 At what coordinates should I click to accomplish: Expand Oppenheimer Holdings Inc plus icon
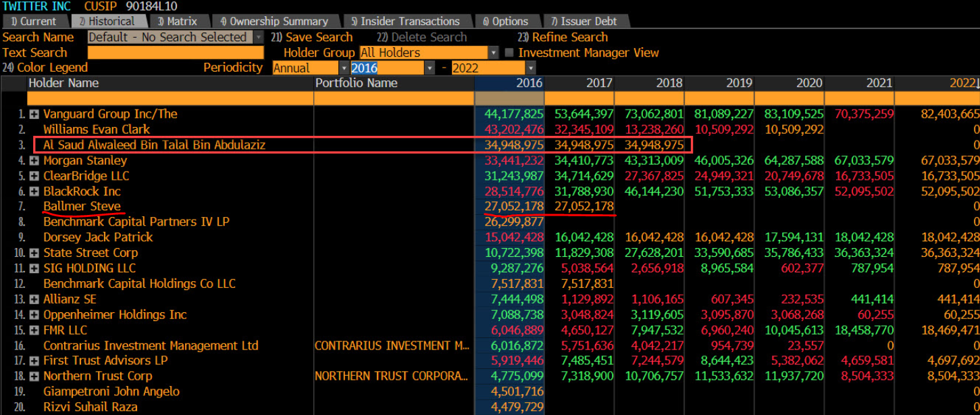[x=34, y=315]
